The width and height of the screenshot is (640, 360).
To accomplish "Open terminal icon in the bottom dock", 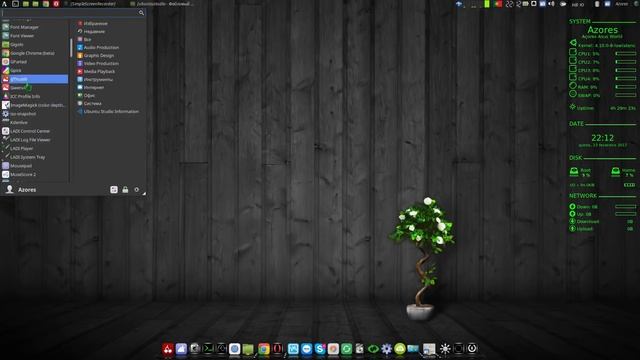I will point(208,349).
